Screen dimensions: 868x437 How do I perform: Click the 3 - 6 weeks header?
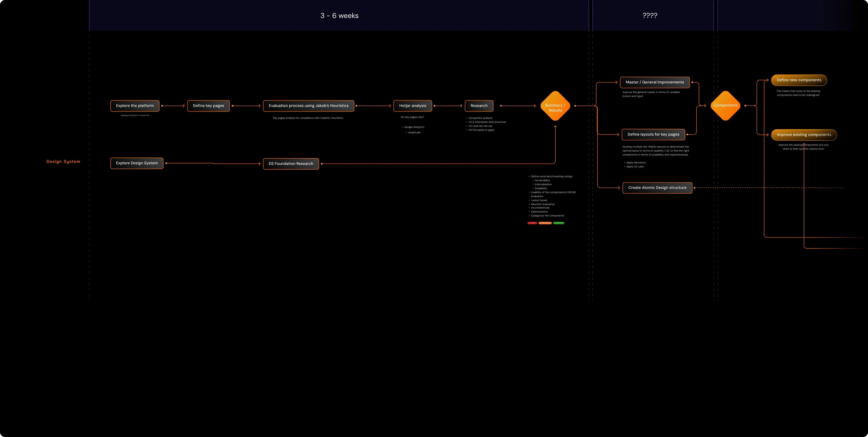[339, 15]
